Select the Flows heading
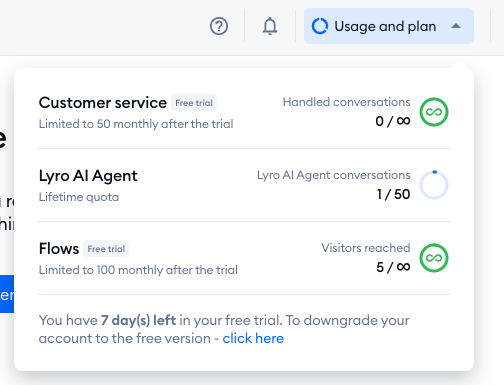The width and height of the screenshot is (504, 385). tap(59, 249)
